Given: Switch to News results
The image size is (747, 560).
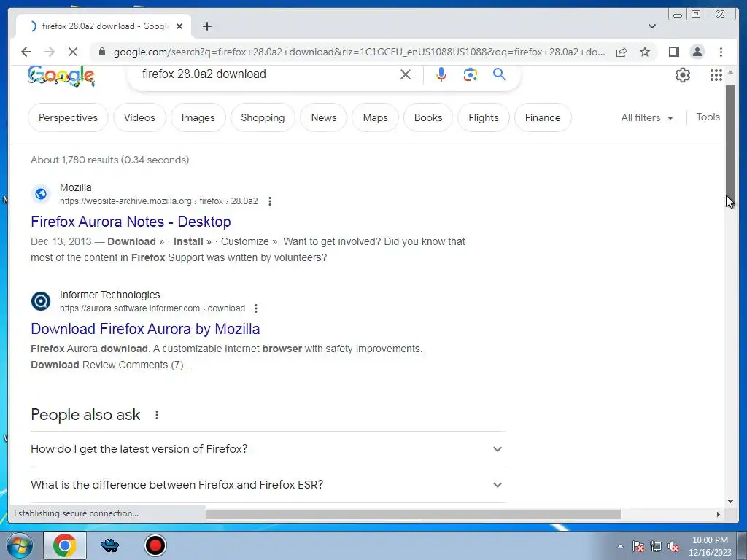Looking at the screenshot, I should click(324, 117).
